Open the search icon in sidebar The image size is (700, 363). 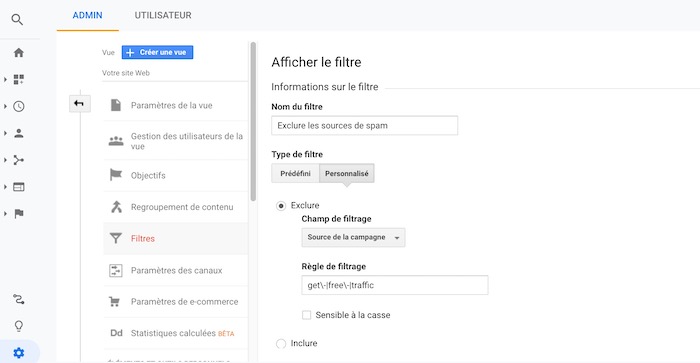click(17, 19)
